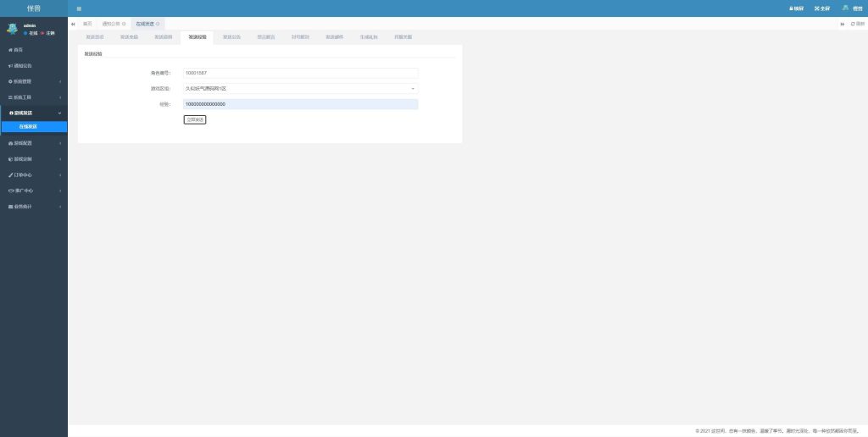Screen dimensions: 868x437
Task: Expand the 订单中心 sidebar menu
Action: point(34,174)
